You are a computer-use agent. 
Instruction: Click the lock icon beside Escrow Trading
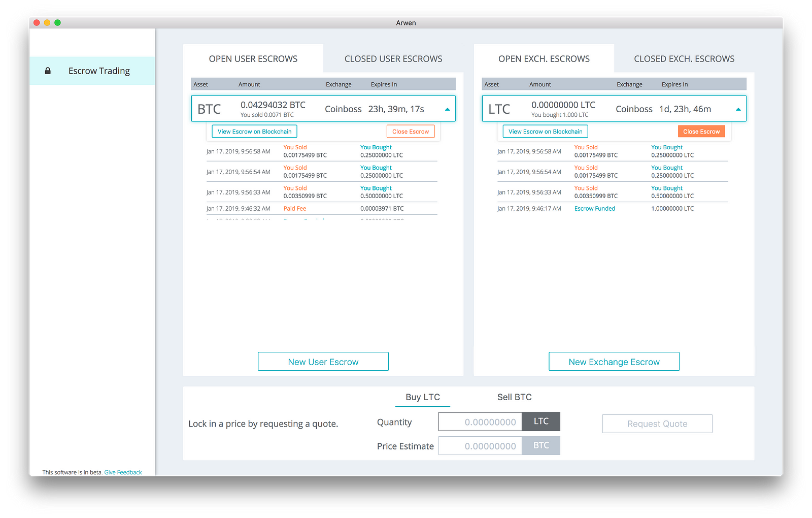[x=48, y=71]
